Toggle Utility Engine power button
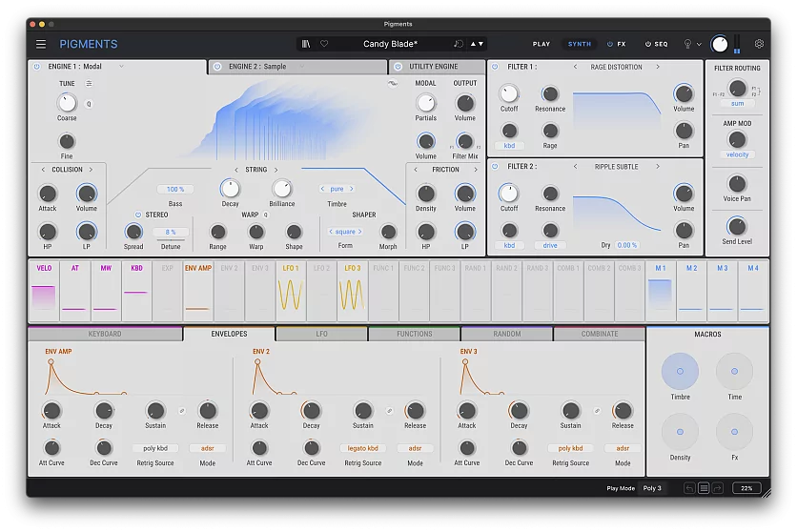 (x=398, y=67)
